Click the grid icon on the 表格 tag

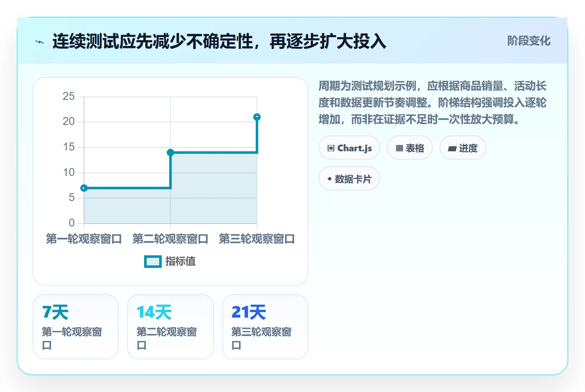[x=399, y=148]
